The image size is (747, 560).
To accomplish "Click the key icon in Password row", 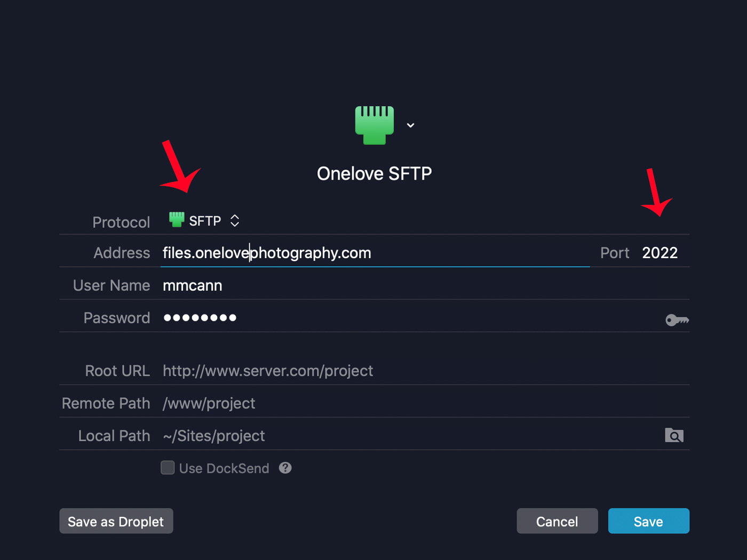I will (677, 320).
